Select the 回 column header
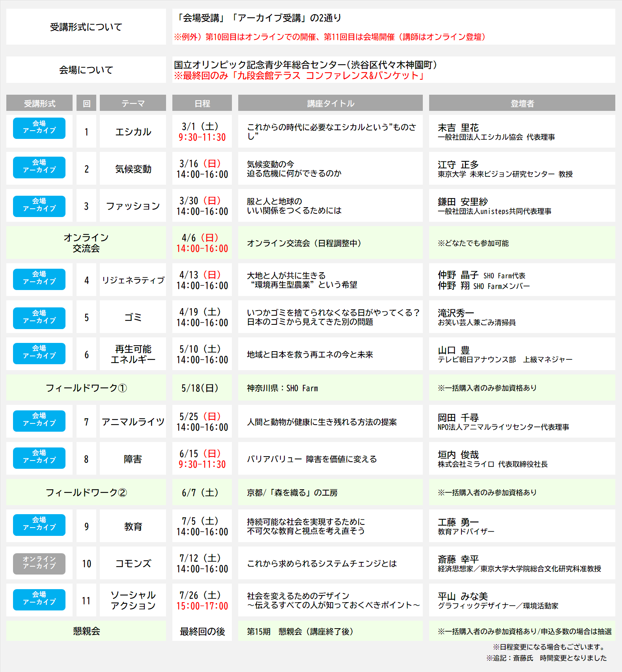The height and width of the screenshot is (672, 622). (x=86, y=103)
